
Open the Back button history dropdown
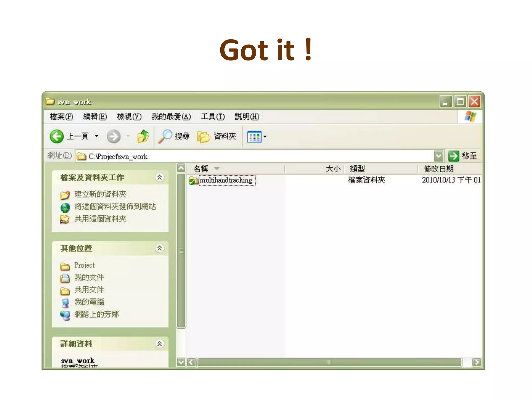click(97, 136)
